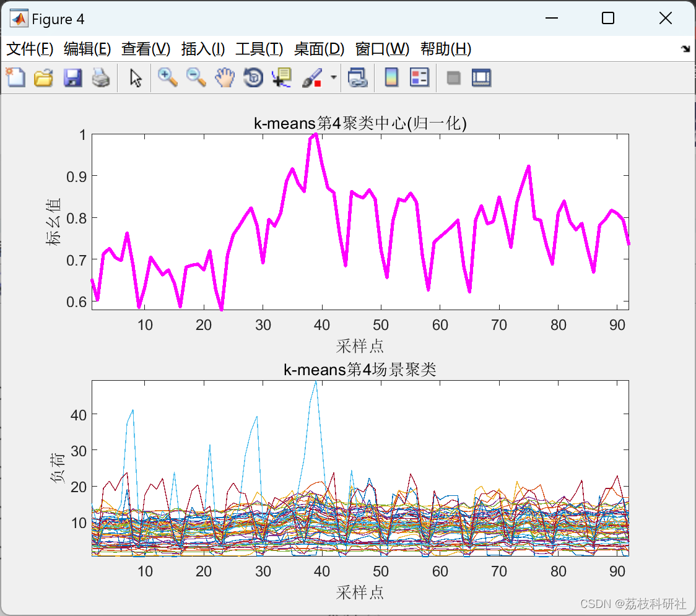Click the title k-means第4聚类中心(归一化)
The width and height of the screenshot is (696, 616).
(x=360, y=123)
